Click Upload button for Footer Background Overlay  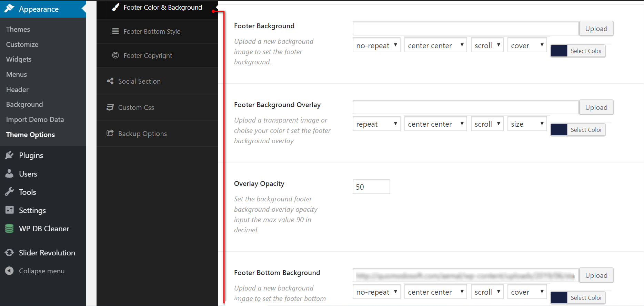coord(596,107)
